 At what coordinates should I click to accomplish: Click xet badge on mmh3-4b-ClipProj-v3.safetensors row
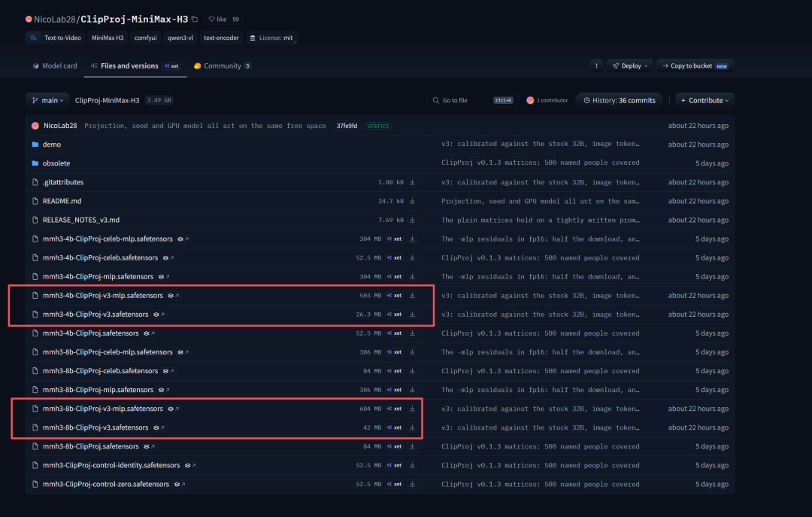coord(395,315)
